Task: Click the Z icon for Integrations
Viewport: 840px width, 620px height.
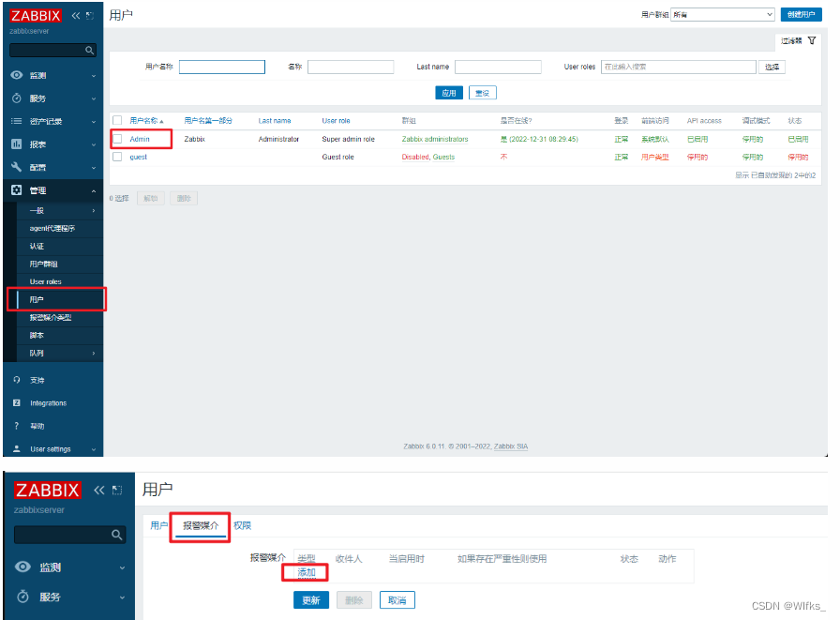Action: [x=17, y=403]
